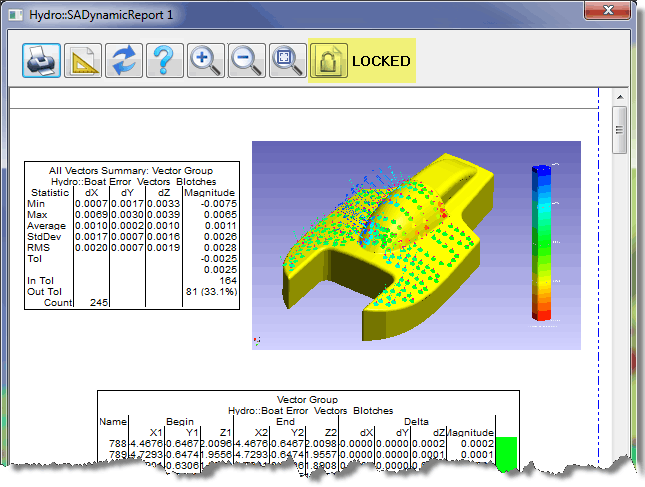Click the Magnitude header in summary table
Image resolution: width=645 pixels, height=487 pixels.
[209, 193]
